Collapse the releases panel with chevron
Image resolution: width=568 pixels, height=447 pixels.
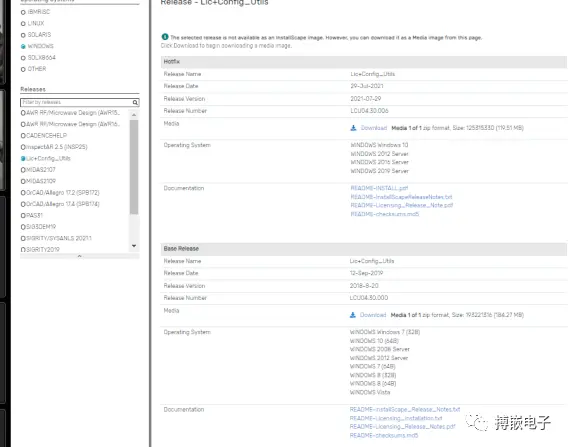[80, 256]
